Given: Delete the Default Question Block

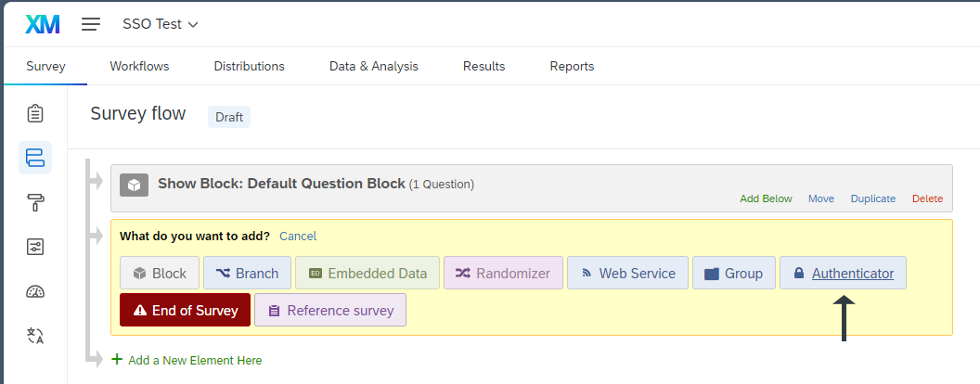Looking at the screenshot, I should pos(927,198).
